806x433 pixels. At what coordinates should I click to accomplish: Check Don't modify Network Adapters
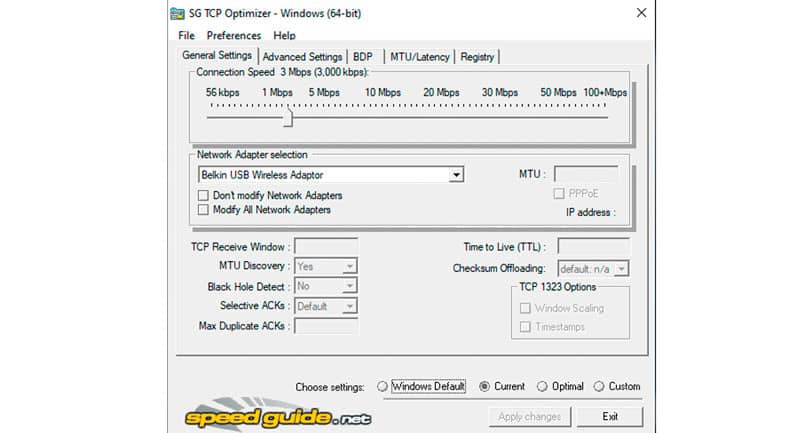coord(204,195)
